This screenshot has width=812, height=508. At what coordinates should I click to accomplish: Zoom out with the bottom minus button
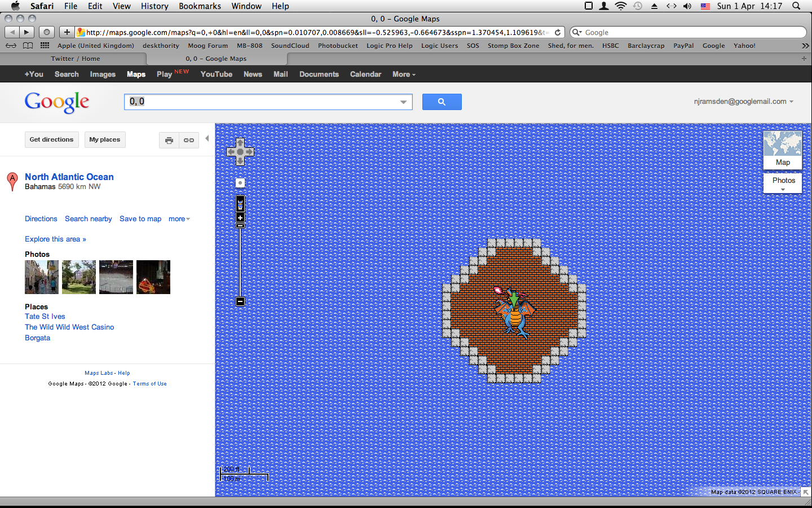tap(240, 301)
